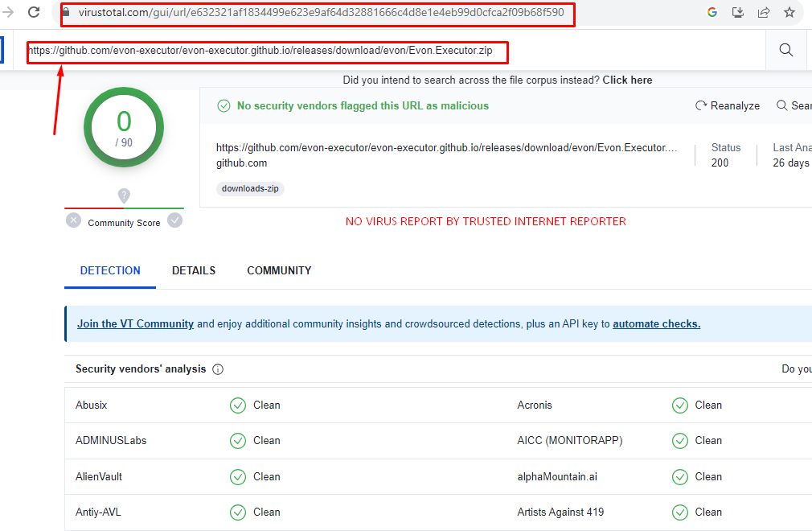The width and height of the screenshot is (812, 531).
Task: Click the padlock site info icon
Action: coord(66,12)
